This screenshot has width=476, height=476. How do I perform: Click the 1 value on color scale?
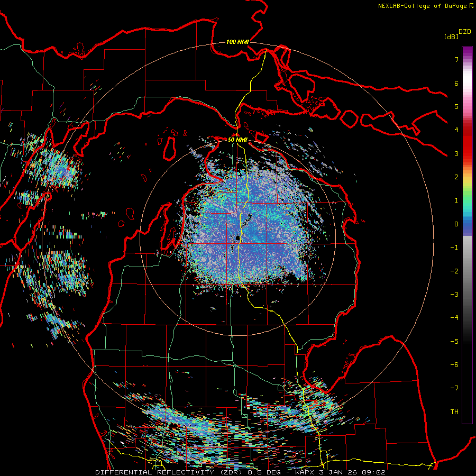coord(456,200)
